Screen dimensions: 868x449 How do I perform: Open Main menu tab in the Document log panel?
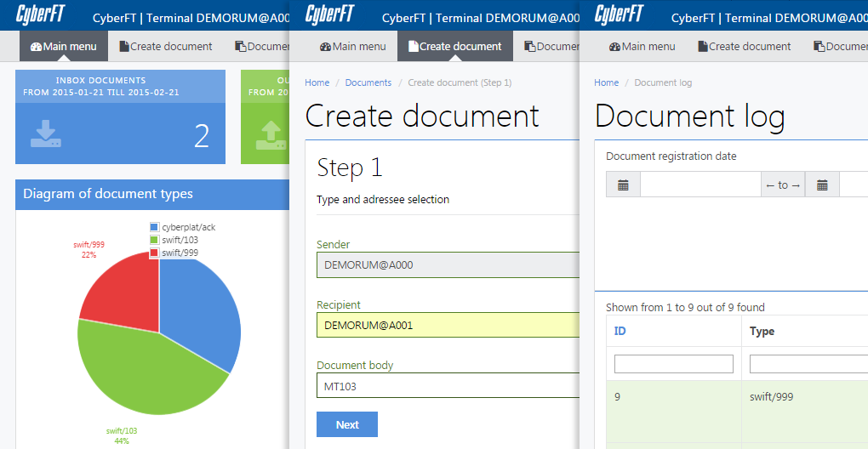(x=642, y=47)
